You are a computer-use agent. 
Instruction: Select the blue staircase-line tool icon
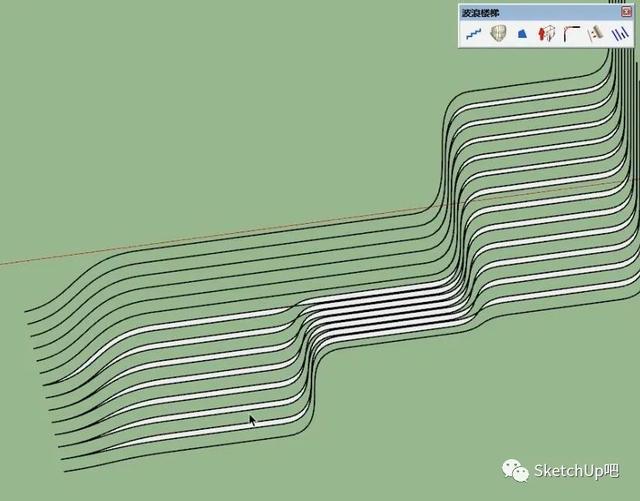(x=473, y=34)
